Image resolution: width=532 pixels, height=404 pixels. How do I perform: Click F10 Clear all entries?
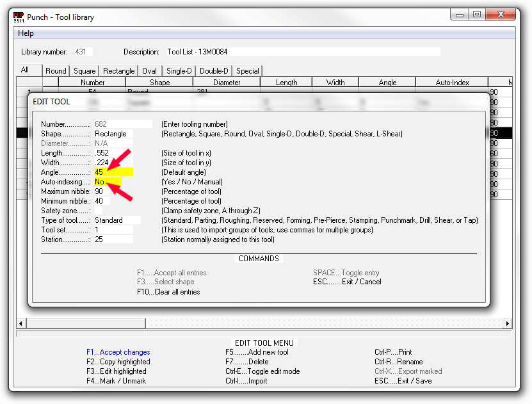[168, 292]
